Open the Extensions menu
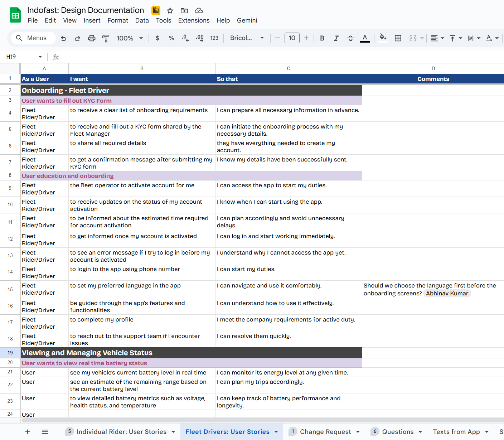504x440 pixels. [194, 20]
